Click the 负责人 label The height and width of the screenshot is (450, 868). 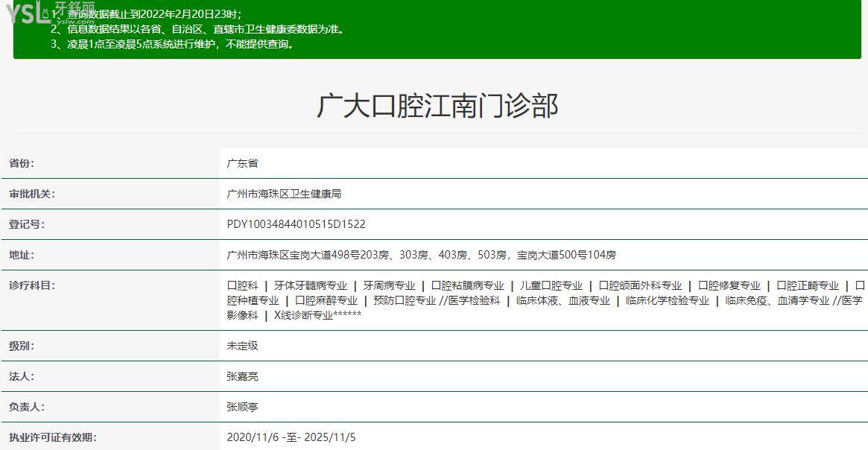(27, 407)
